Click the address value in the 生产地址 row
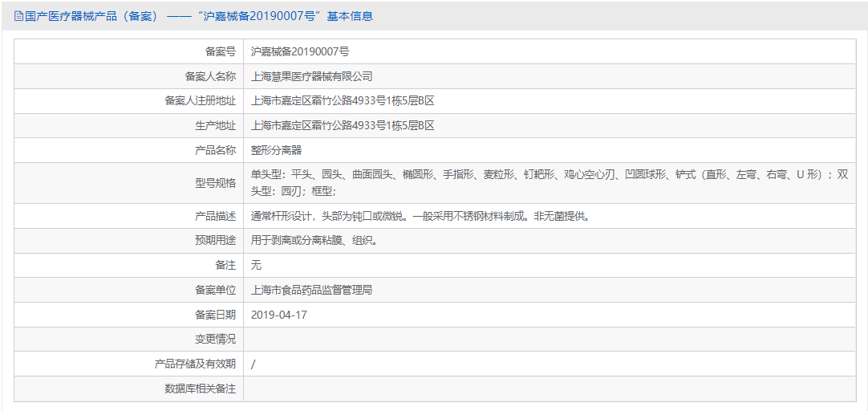Viewport: 868px width, 411px height. (x=343, y=126)
